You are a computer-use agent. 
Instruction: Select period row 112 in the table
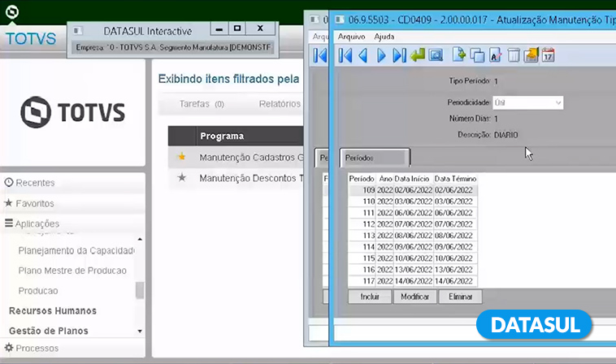click(413, 223)
